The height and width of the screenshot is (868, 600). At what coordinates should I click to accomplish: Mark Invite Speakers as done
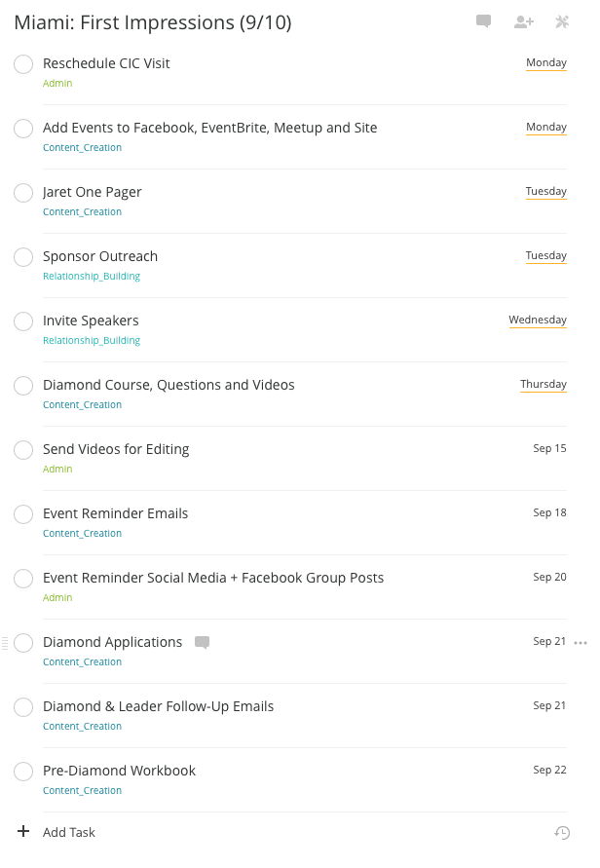[x=23, y=321]
